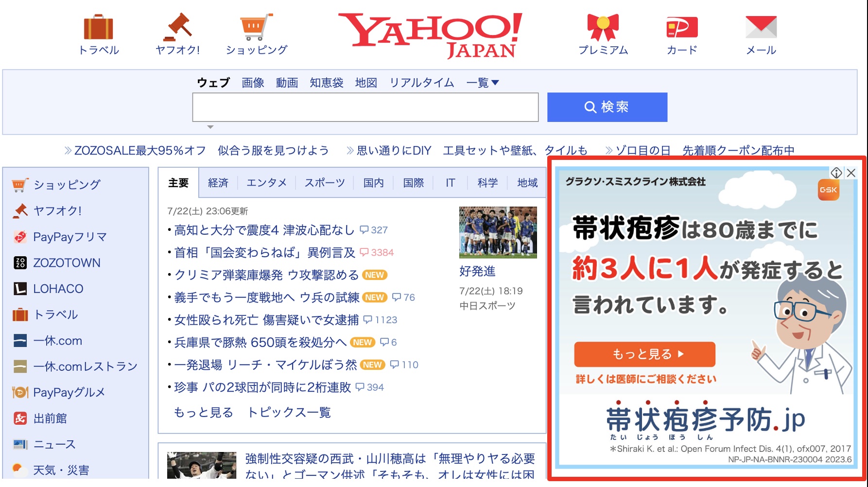The image size is (868, 487).
Task: Open the Card icon in header
Action: pyautogui.click(x=682, y=27)
